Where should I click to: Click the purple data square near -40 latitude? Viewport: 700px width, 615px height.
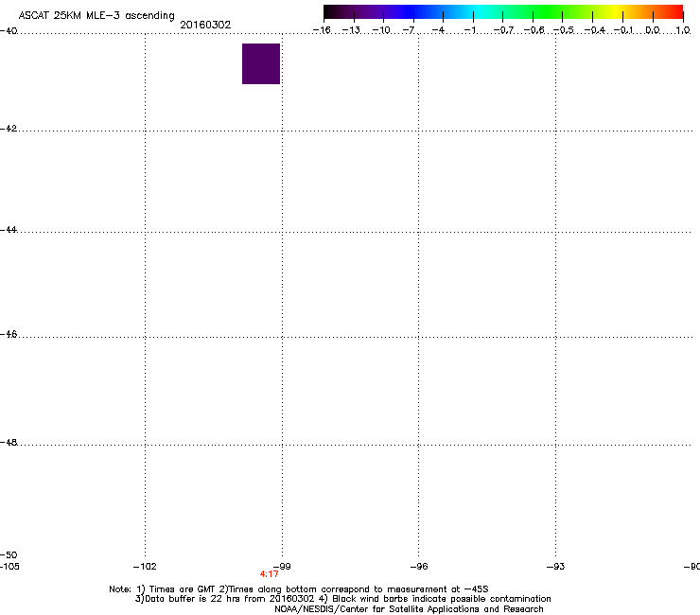point(261,64)
